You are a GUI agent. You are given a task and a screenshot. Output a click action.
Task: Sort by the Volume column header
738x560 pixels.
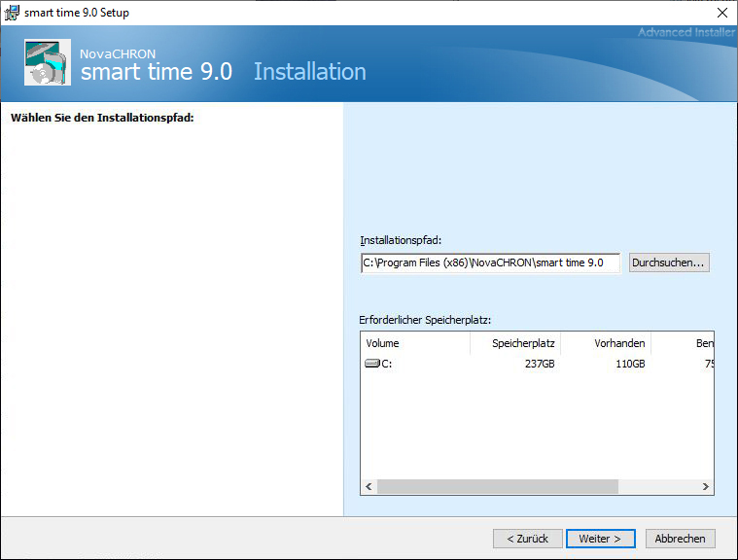tap(415, 343)
